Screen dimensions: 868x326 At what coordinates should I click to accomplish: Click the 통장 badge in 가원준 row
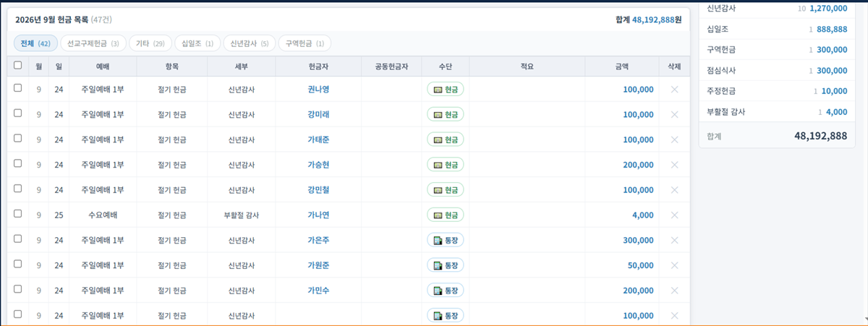(445, 265)
